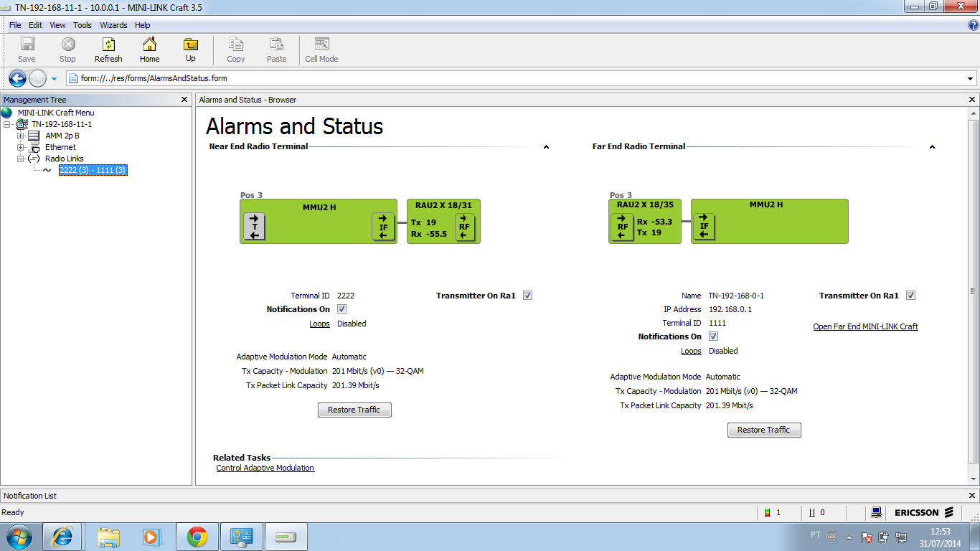Open Internet Explorer from the taskbar
This screenshot has height=551, width=980.
click(62, 536)
